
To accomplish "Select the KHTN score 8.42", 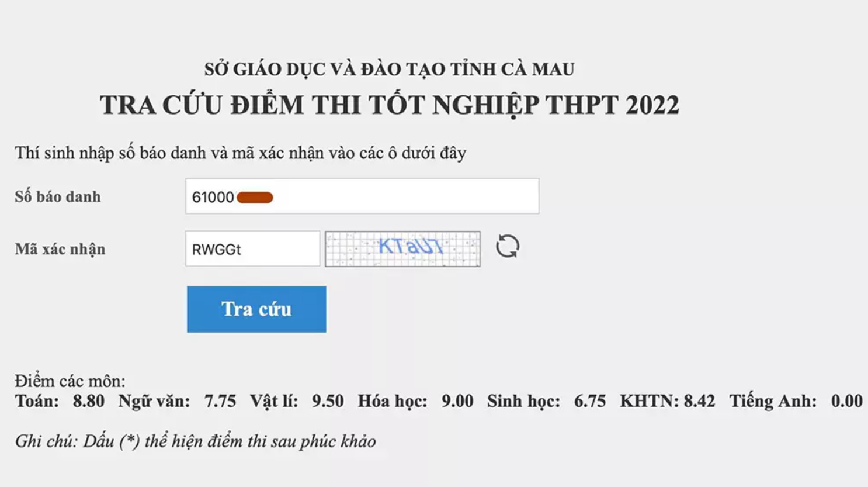I will point(700,401).
